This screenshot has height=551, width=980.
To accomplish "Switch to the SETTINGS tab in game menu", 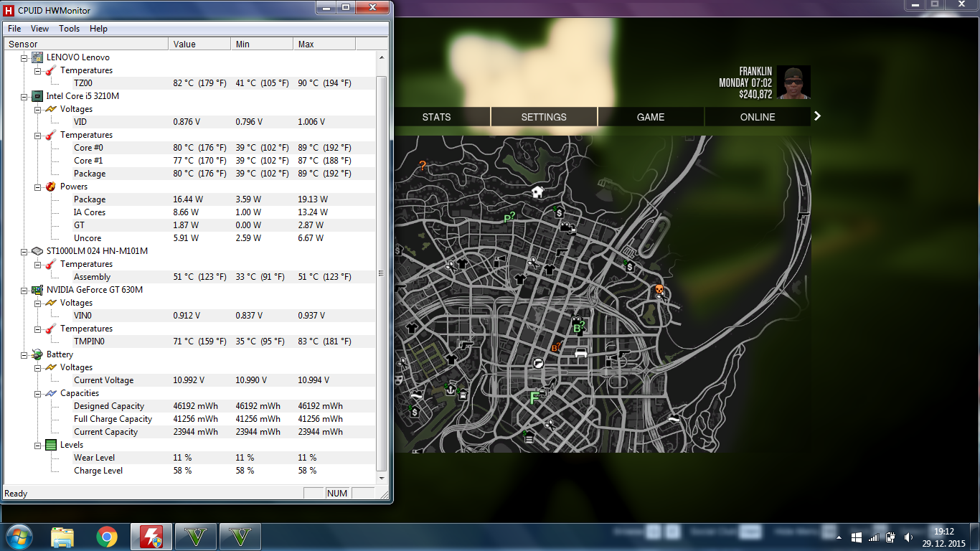I will pyautogui.click(x=544, y=117).
